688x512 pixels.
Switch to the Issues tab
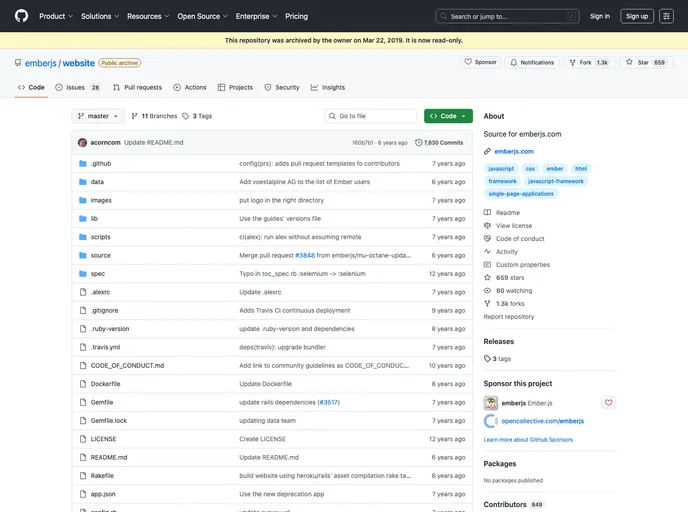pos(78,87)
